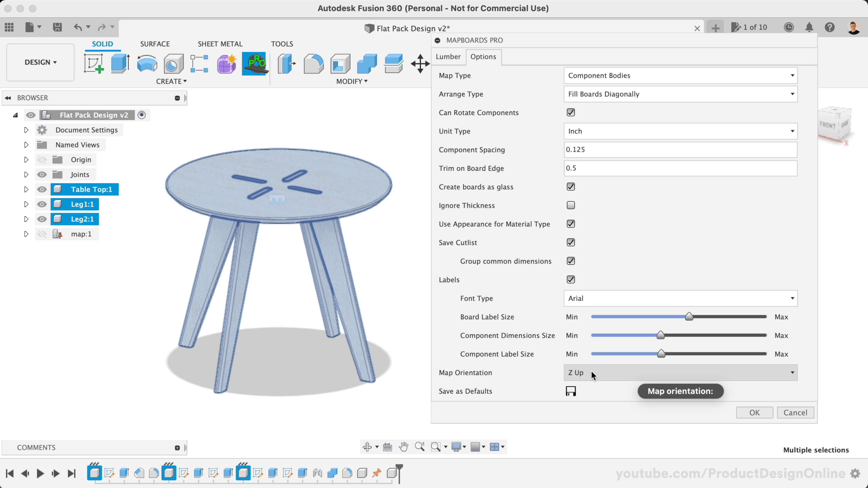Select the Hole tool
This screenshot has width=868, height=488.
coord(174,64)
